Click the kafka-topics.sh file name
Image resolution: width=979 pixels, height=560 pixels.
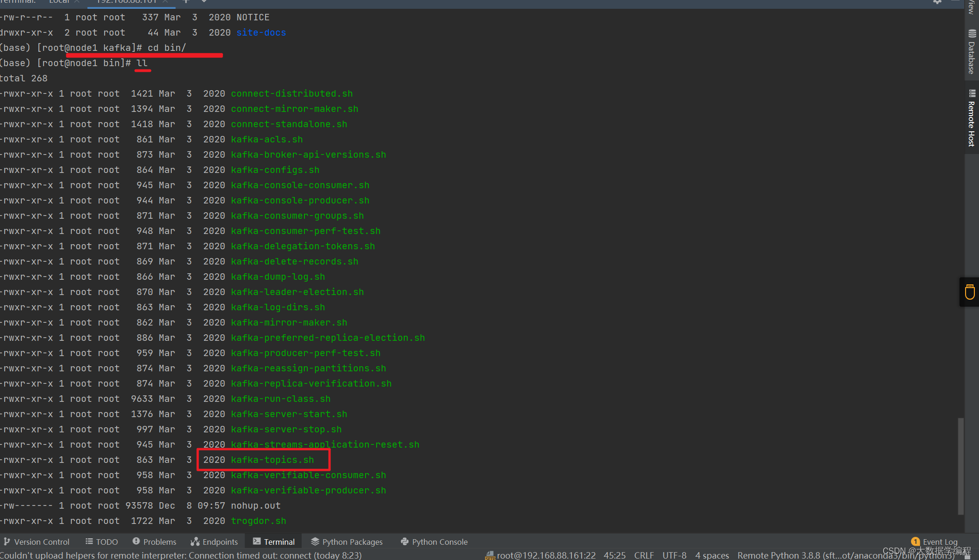pyautogui.click(x=273, y=460)
